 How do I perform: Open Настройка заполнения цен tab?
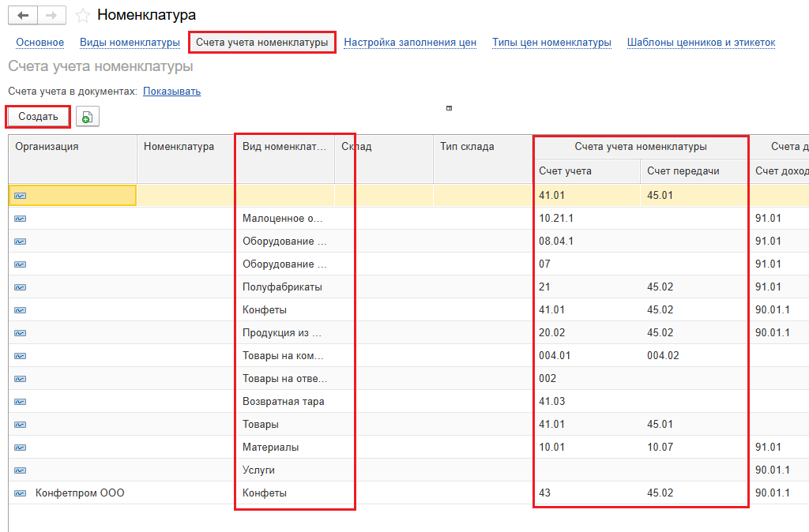click(410, 43)
